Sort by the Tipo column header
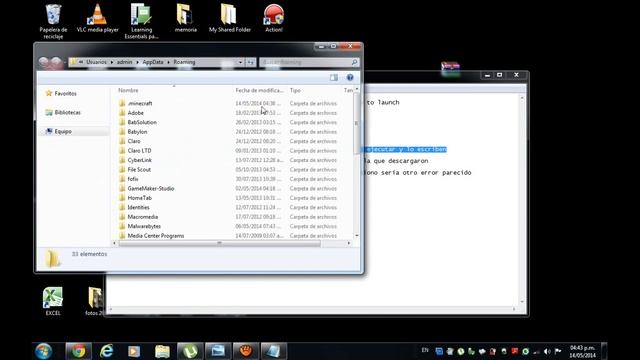The image size is (640, 360). pyautogui.click(x=295, y=90)
